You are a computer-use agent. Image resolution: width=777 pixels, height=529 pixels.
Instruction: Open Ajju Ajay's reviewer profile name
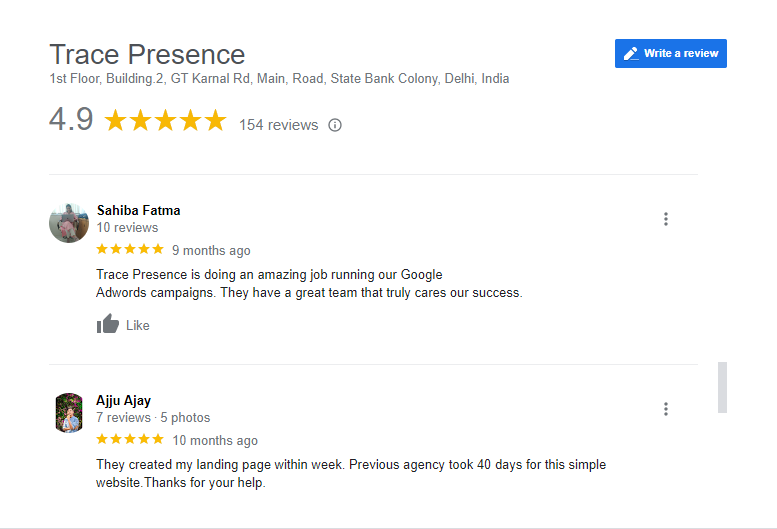pos(123,400)
